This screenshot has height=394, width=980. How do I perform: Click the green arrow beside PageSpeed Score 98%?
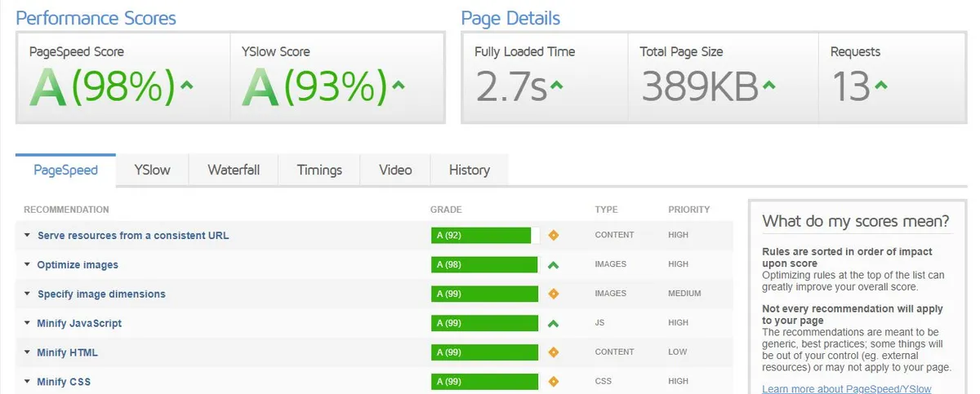click(186, 85)
